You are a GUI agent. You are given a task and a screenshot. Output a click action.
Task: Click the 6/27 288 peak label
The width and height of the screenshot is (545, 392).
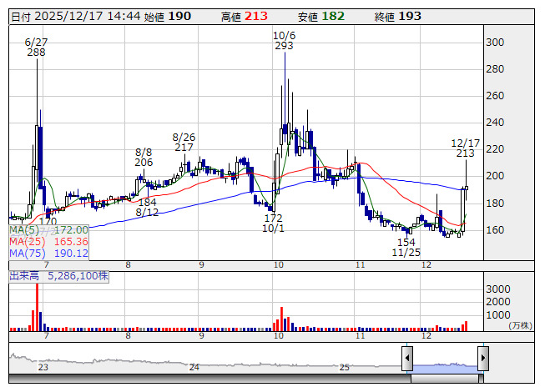pyautogui.click(x=36, y=47)
